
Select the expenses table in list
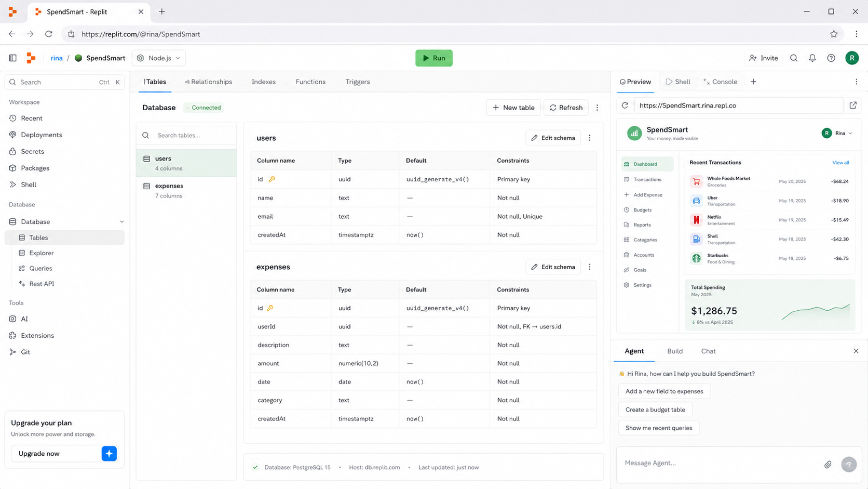coord(186,191)
